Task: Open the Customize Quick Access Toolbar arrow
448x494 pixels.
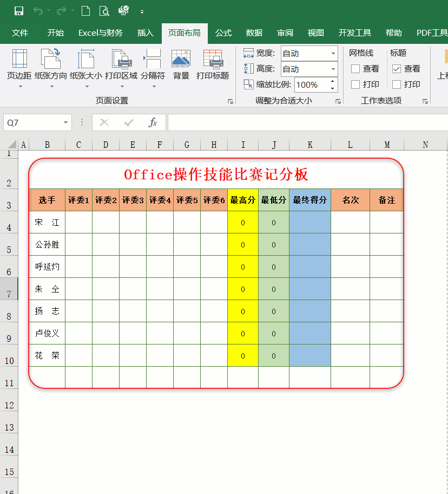Action: tap(142, 12)
